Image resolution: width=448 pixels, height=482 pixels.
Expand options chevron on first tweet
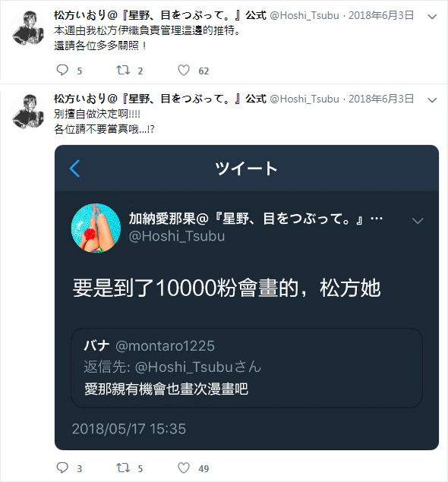(432, 17)
